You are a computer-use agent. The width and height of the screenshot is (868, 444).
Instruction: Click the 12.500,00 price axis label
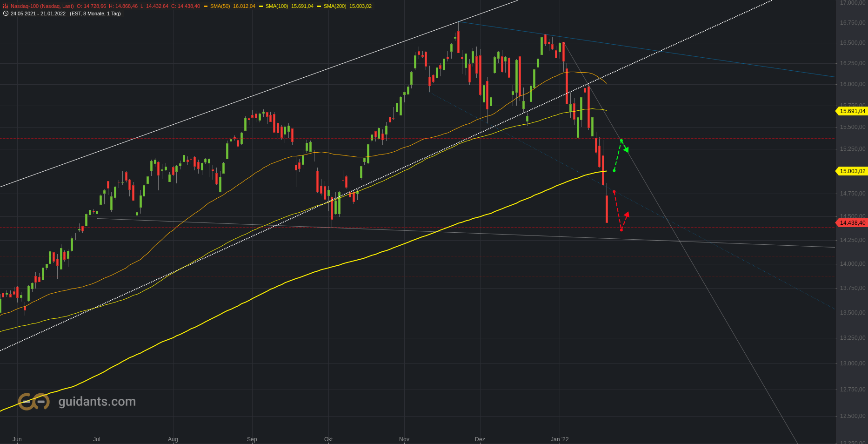point(853,416)
